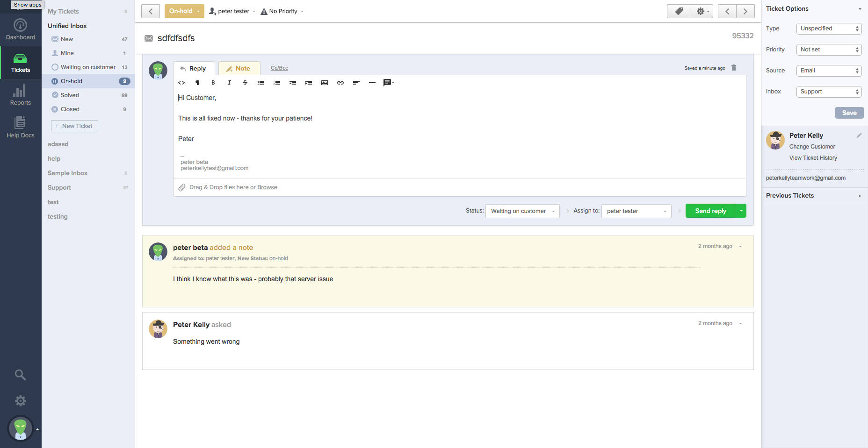Expand the Previous Tickets section
Image resolution: width=868 pixels, height=448 pixels.
[813, 196]
